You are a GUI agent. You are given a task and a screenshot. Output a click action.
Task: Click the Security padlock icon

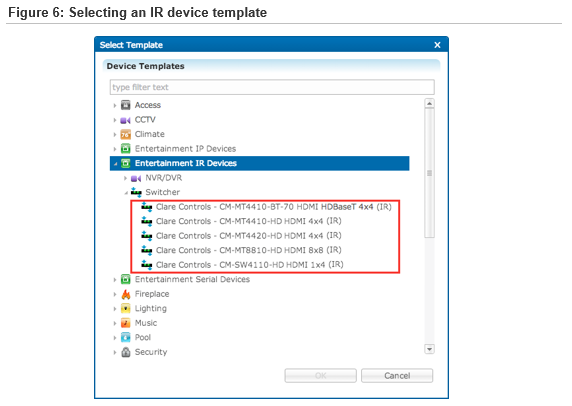(125, 352)
